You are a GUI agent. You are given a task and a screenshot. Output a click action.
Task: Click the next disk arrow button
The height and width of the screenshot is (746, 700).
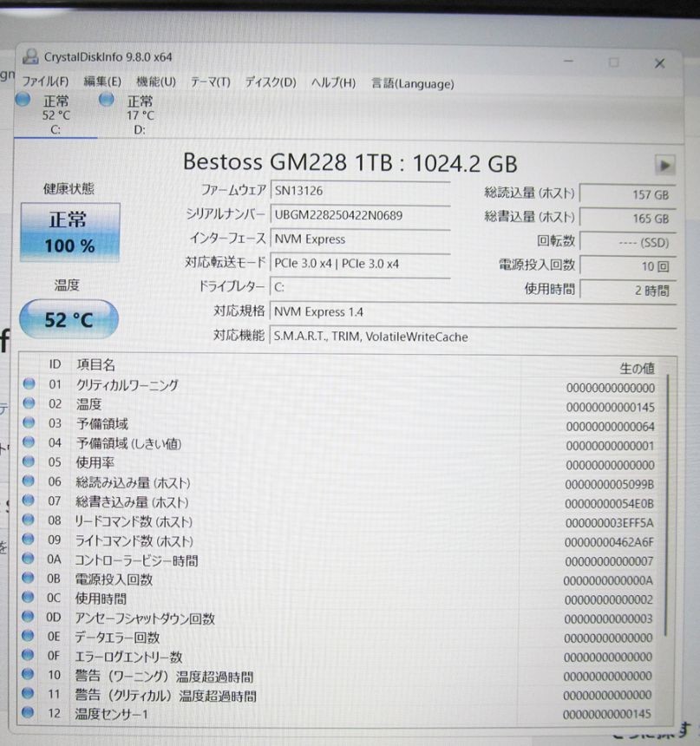click(664, 166)
